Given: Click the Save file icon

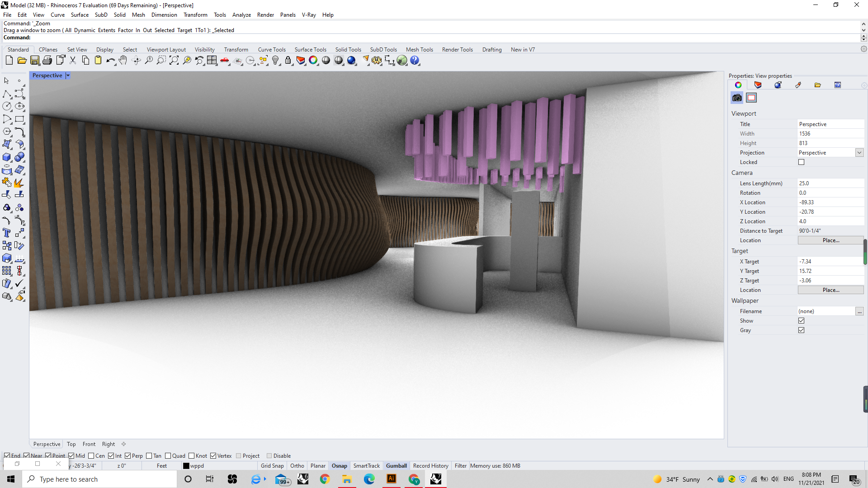Looking at the screenshot, I should 35,61.
